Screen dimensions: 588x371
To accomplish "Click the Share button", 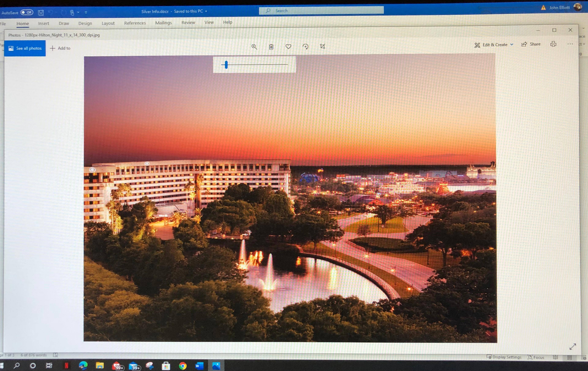I will pyautogui.click(x=531, y=44).
